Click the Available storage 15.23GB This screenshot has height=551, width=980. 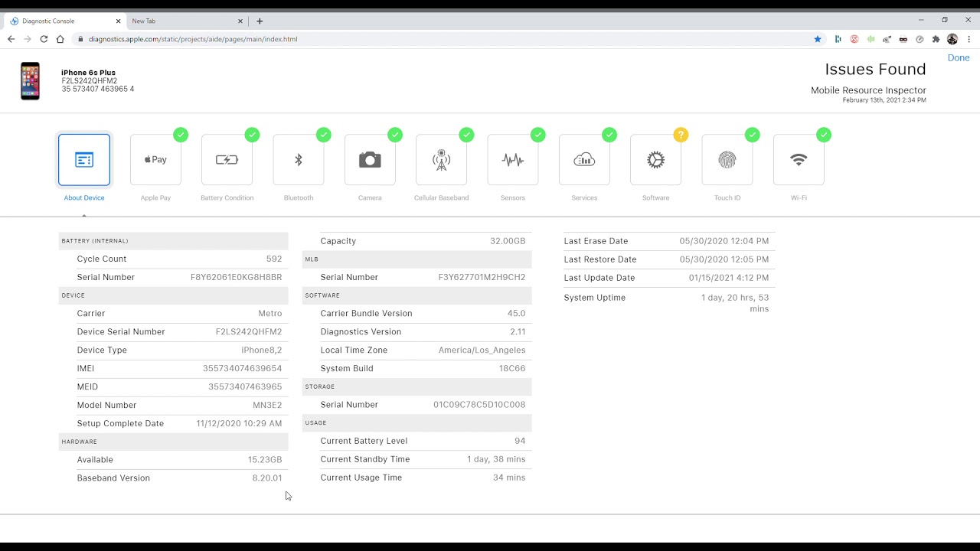[265, 459]
